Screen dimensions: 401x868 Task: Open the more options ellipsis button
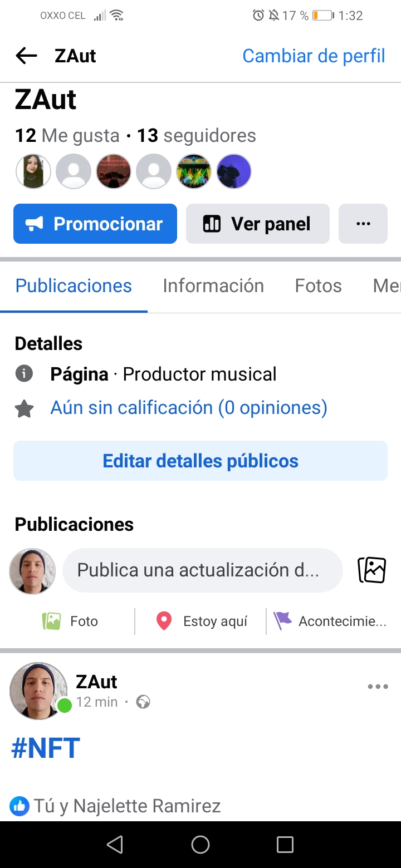point(363,224)
